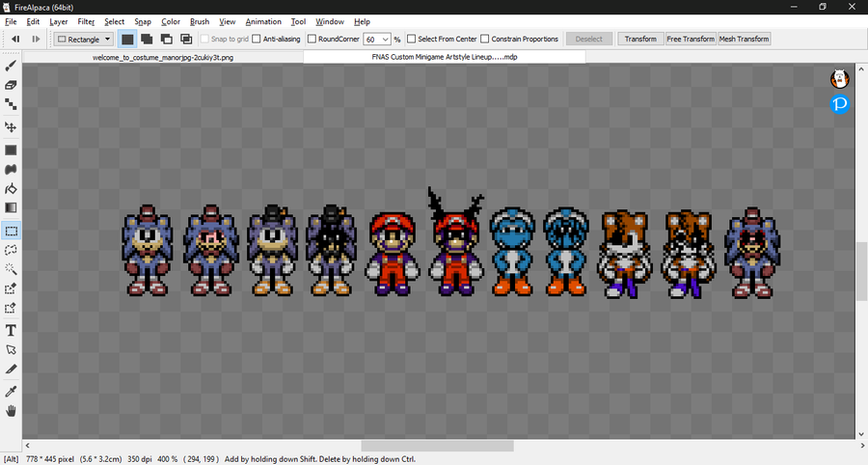868x465 pixels.
Task: Set subtract-from-selection mode icon
Action: (x=166, y=39)
